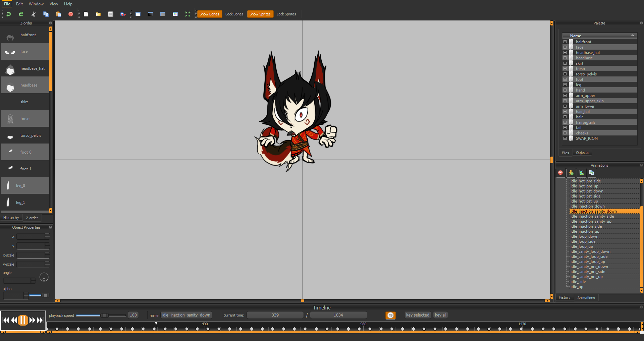The height and width of the screenshot is (341, 644).
Task: Enable Lock Sprites
Action: click(x=286, y=14)
